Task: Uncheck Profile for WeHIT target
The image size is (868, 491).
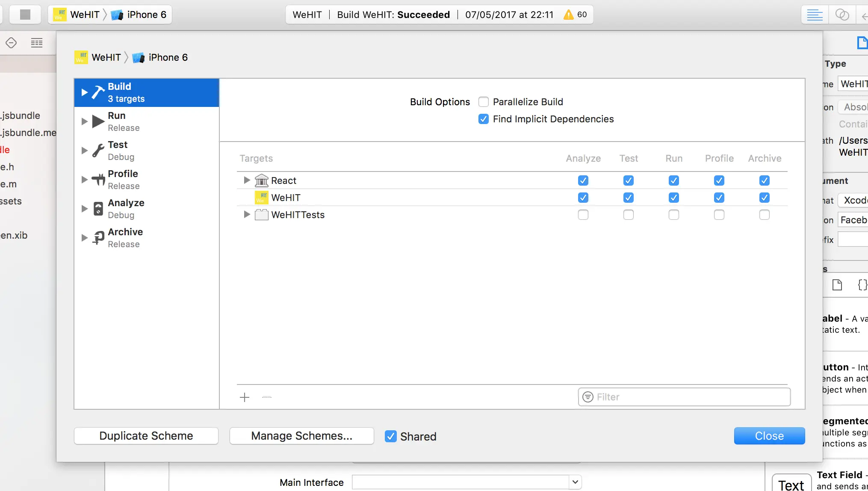Action: (719, 198)
